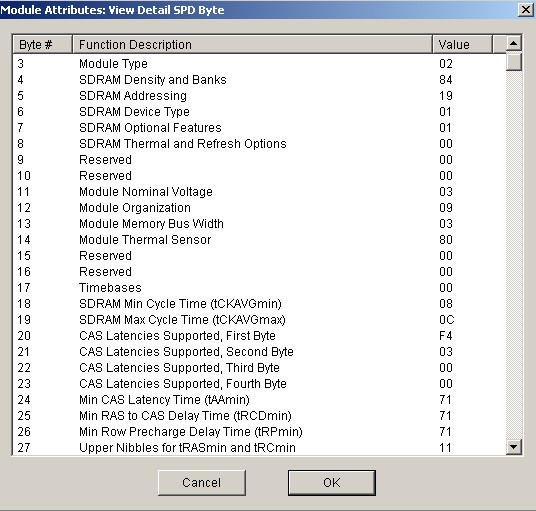This screenshot has height=511, width=536.
Task: Select the SDRAM Addressing row
Action: (259, 96)
